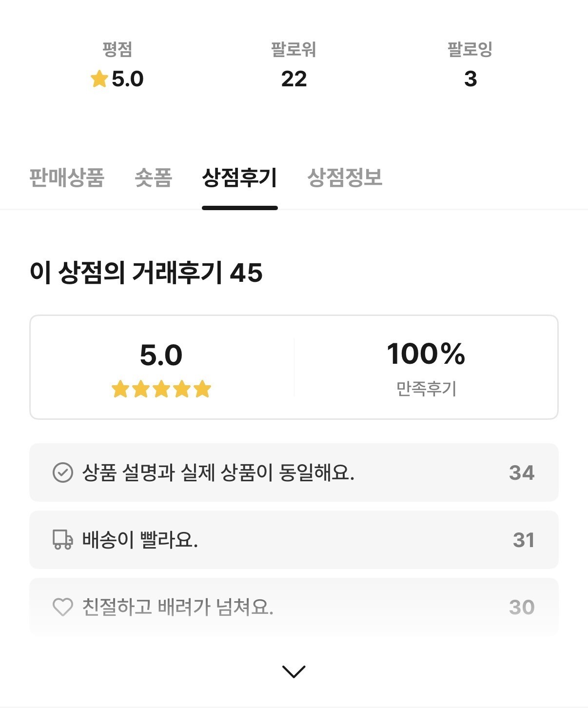Click the heart icon in kindness row
The height and width of the screenshot is (708, 588).
point(62,607)
